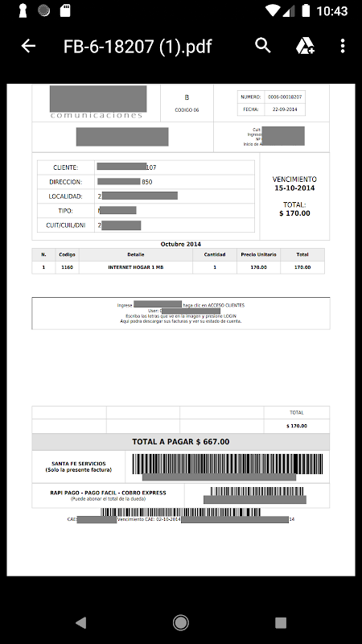Screen dimensions: 362x644
Task: Tap the CUIT/CUIL/DNI label
Action: (x=66, y=225)
